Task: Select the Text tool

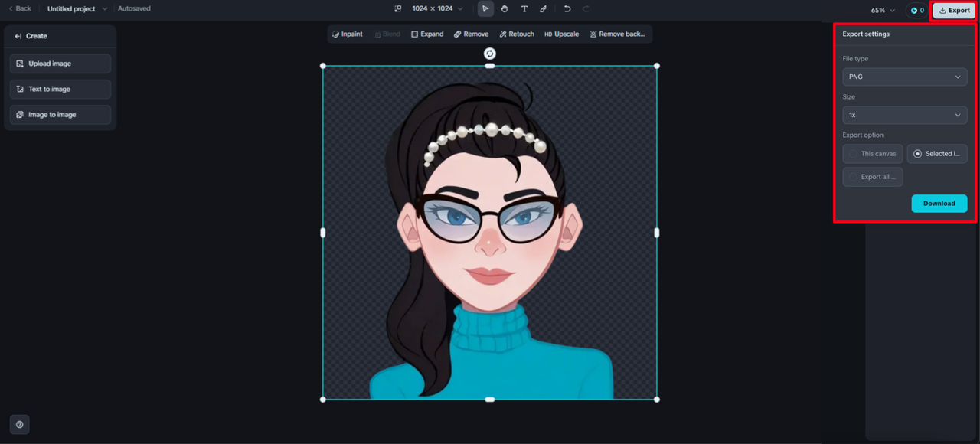Action: click(x=524, y=9)
